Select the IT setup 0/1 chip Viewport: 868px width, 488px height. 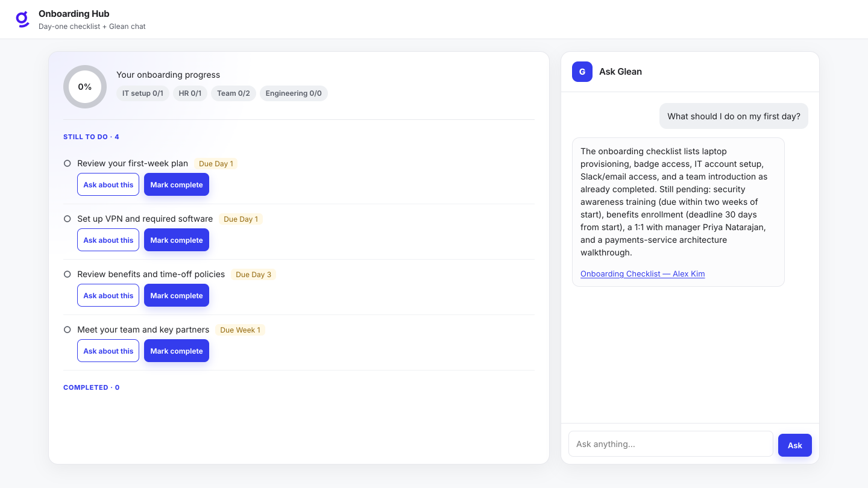143,93
